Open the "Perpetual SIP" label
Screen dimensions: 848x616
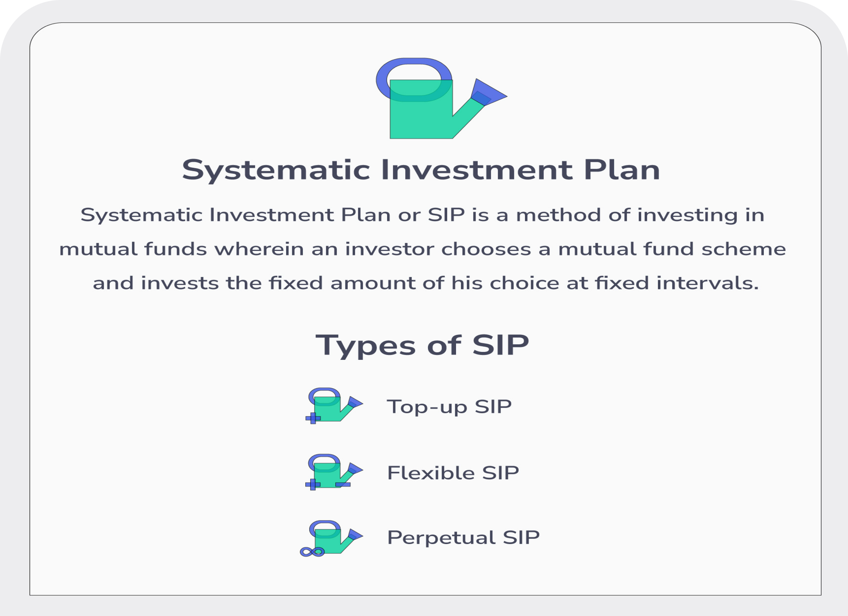[463, 538]
